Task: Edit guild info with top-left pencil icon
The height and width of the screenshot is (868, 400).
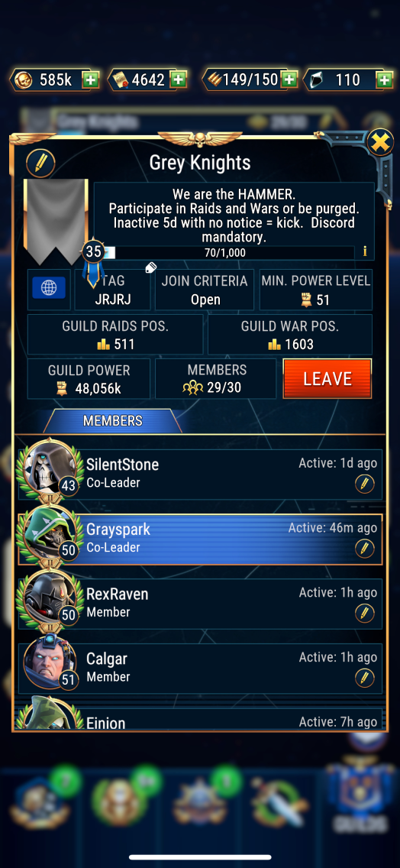Action: pos(40,162)
